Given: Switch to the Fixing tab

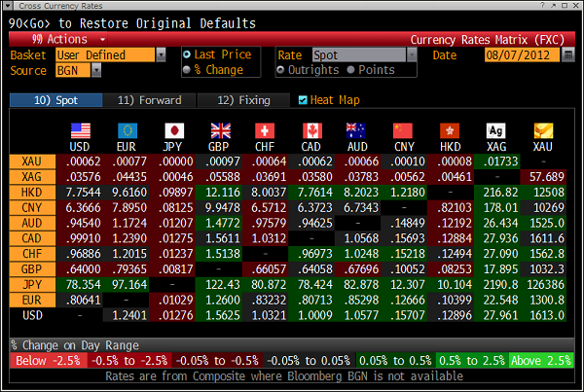Looking at the screenshot, I should point(242,100).
